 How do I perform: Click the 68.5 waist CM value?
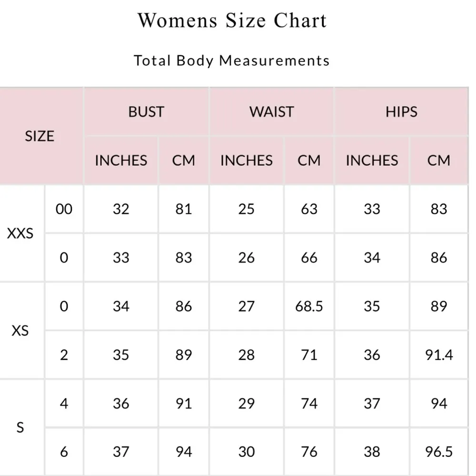click(309, 306)
